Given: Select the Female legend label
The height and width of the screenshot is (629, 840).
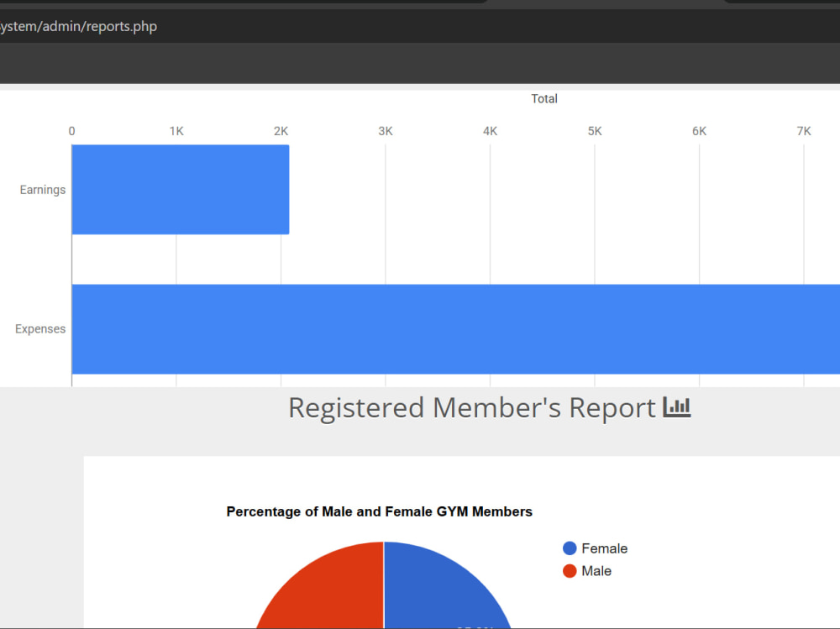Looking at the screenshot, I should pyautogui.click(x=604, y=548).
